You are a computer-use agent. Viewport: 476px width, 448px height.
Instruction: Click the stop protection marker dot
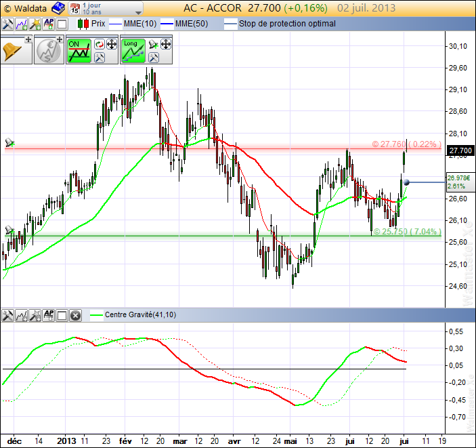407,182
